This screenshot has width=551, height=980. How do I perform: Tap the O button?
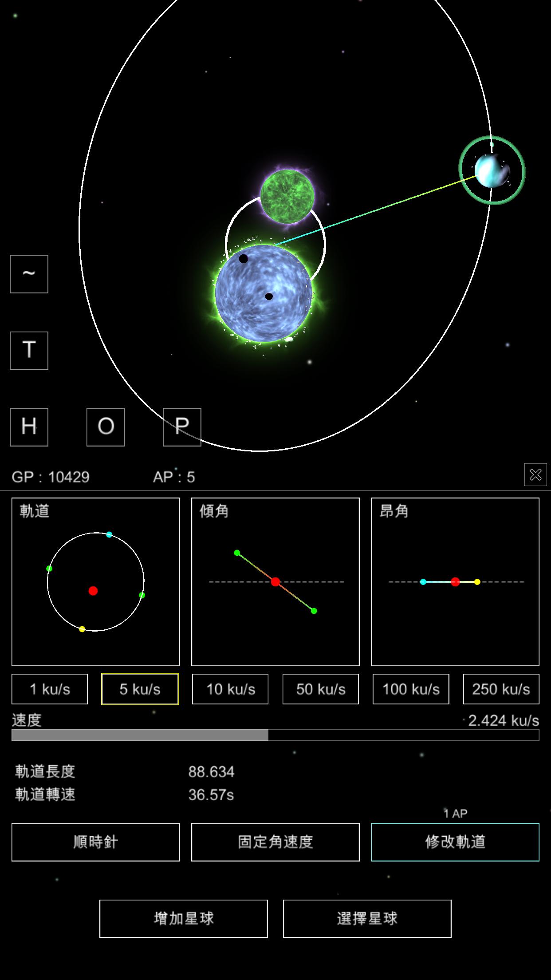106,427
